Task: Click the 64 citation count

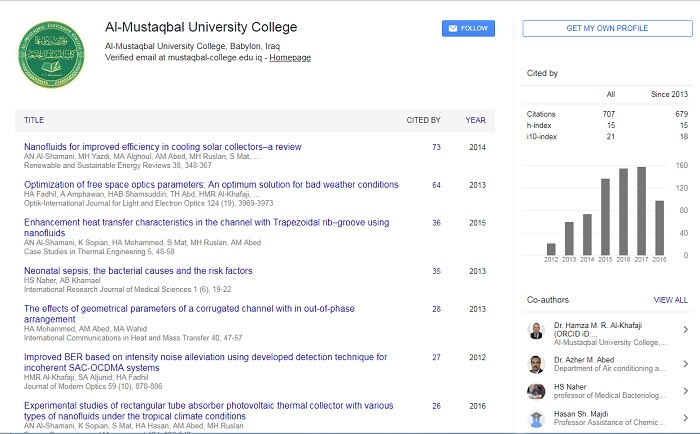Action: pyautogui.click(x=436, y=185)
